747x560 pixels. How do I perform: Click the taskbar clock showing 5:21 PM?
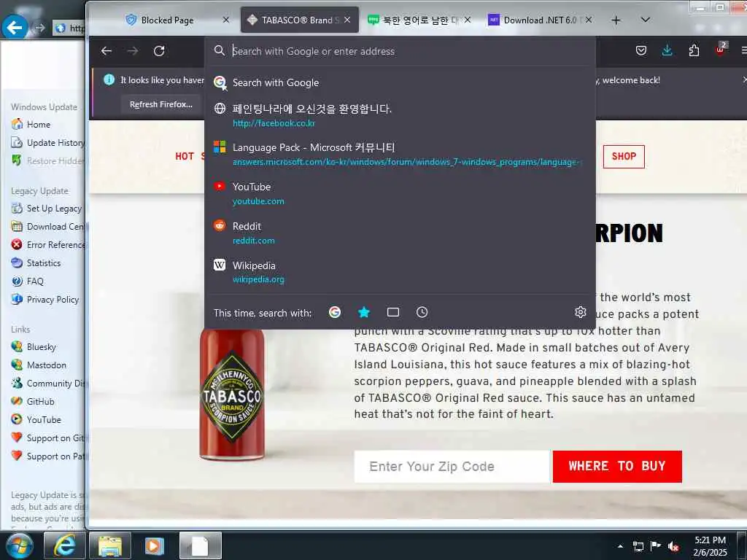(710, 546)
